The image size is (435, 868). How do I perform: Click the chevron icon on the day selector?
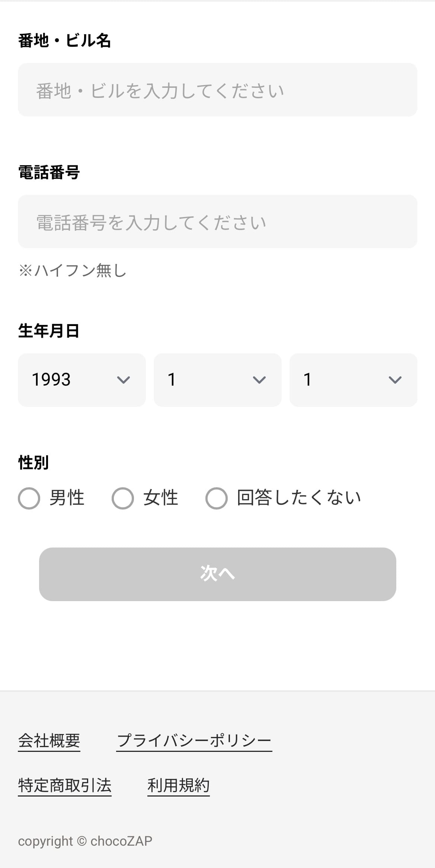(x=395, y=380)
